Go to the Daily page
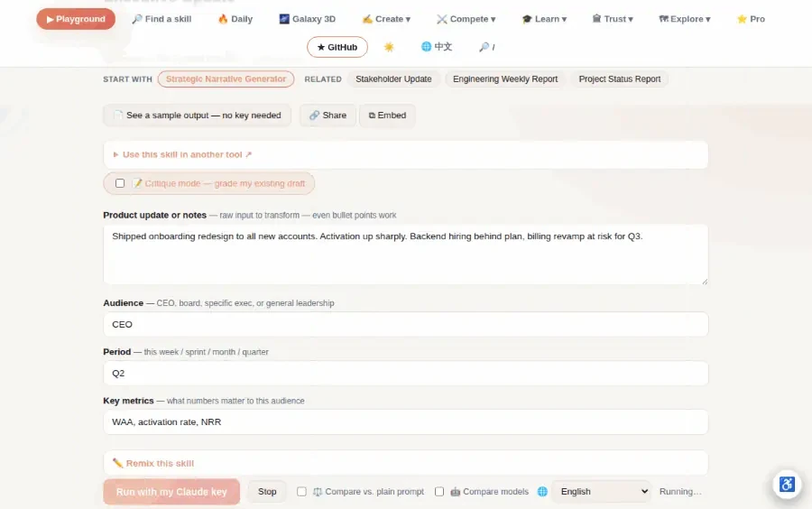The height and width of the screenshot is (509, 812). click(235, 19)
